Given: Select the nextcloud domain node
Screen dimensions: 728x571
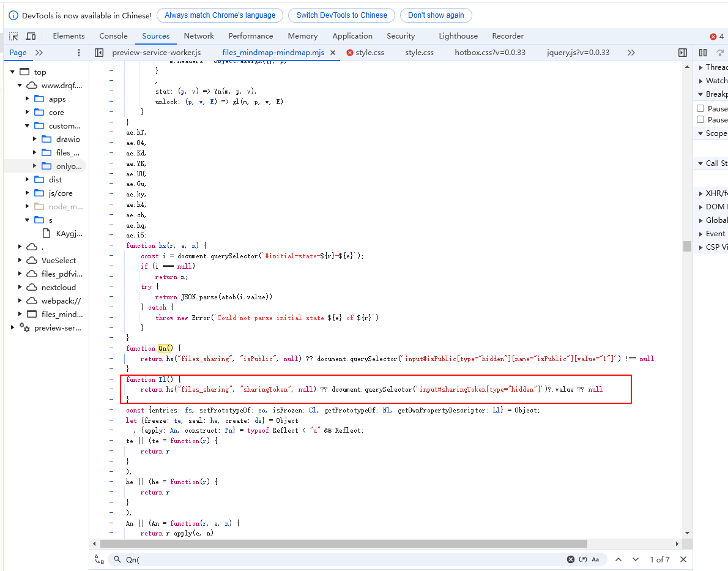Looking at the screenshot, I should (x=59, y=287).
